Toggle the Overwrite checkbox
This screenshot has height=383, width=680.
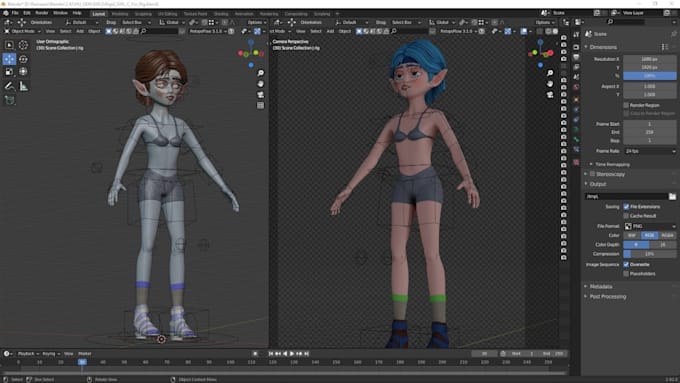pos(626,265)
